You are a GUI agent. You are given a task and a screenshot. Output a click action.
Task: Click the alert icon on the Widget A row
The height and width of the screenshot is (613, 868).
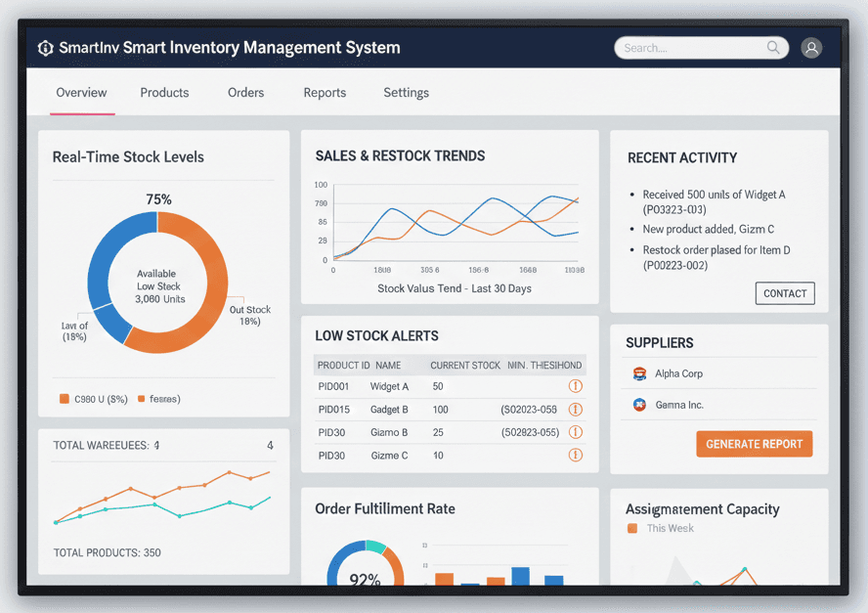(x=576, y=387)
